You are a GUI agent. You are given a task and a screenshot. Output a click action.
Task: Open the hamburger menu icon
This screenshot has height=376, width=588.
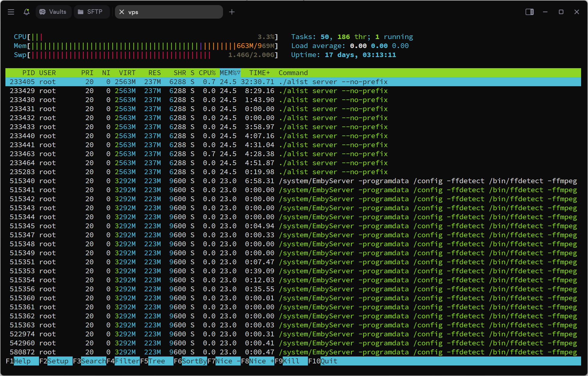tap(11, 12)
